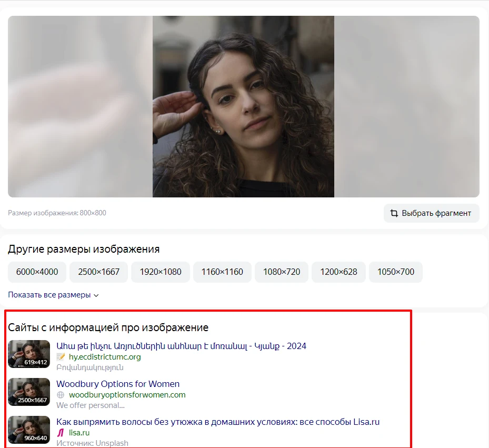This screenshot has height=448, width=489.
Task: Click the Другие размеры изображения heading
Action: pyautogui.click(x=84, y=249)
